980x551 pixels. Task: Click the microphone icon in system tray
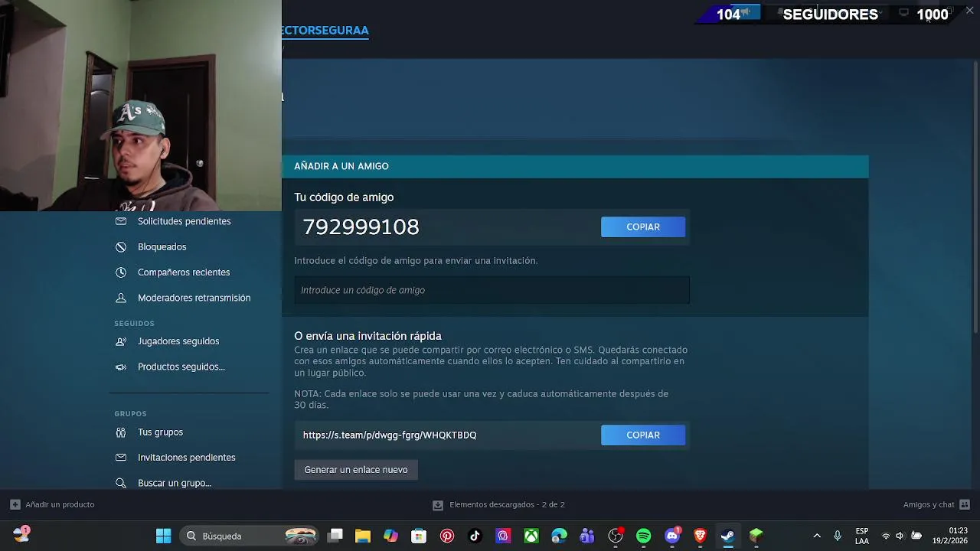(838, 536)
